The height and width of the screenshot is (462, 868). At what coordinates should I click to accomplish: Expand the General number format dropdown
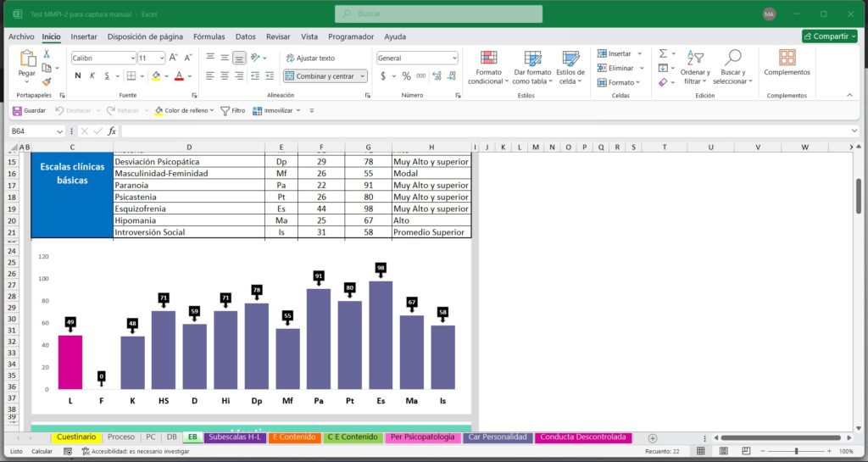click(453, 58)
